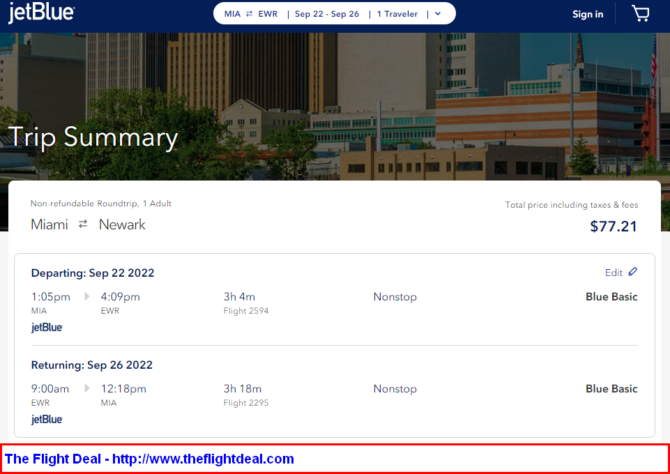Click 1 Traveler in search bar
This screenshot has width=670, height=474.
point(397,14)
